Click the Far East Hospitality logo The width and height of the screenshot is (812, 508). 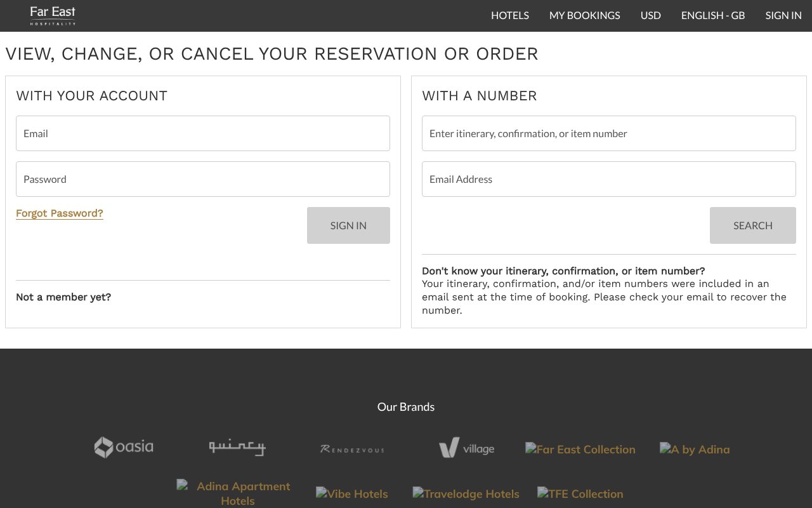(x=52, y=15)
